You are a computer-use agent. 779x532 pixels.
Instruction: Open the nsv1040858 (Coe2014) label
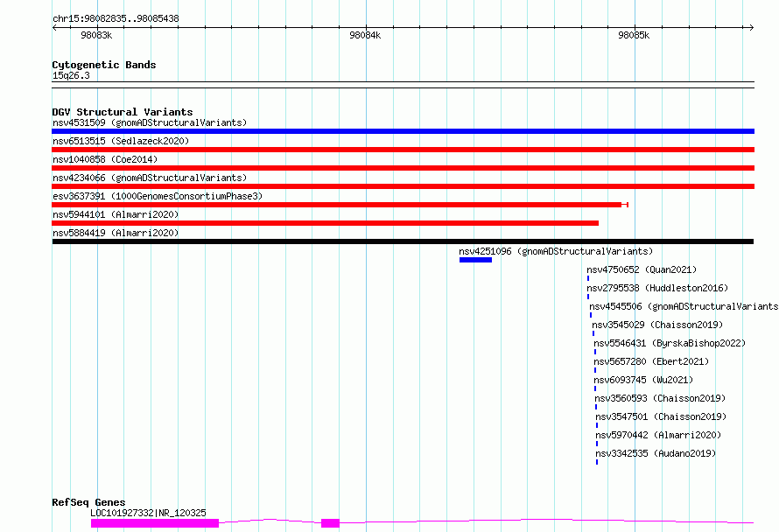(105, 159)
